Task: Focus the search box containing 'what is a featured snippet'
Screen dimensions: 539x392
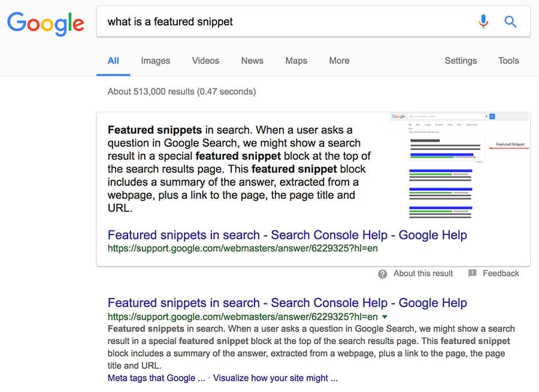Action: [x=313, y=22]
